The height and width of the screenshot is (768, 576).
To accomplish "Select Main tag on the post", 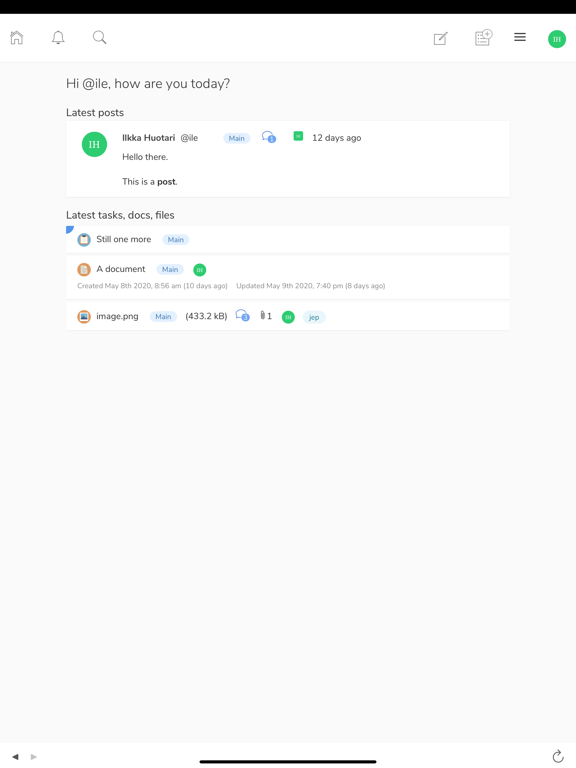I will tap(237, 138).
